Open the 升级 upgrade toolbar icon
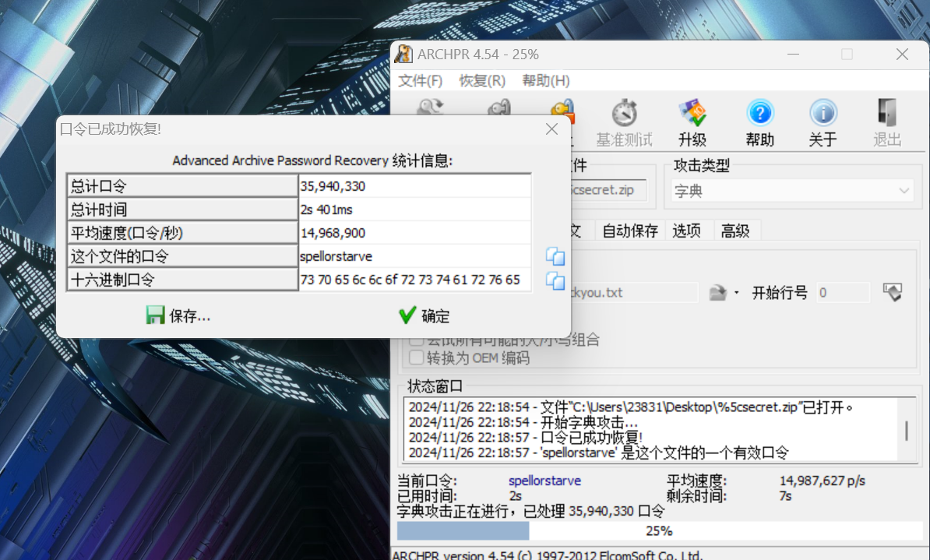 tap(692, 113)
